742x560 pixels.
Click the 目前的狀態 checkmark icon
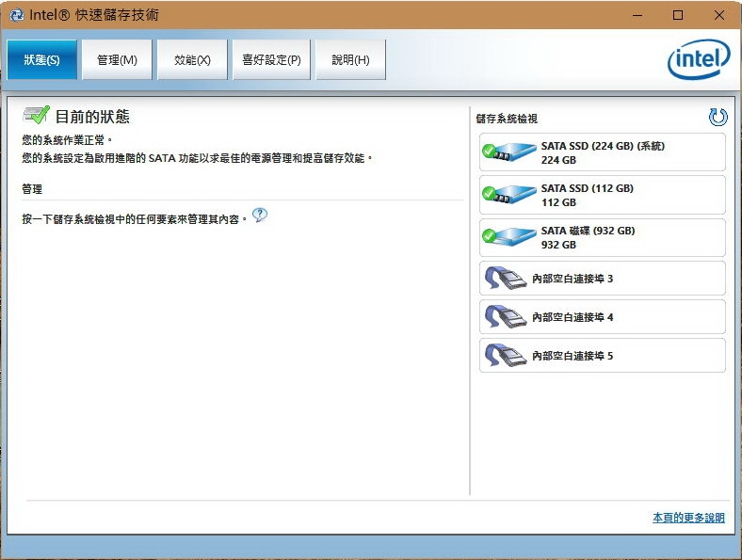(36, 115)
